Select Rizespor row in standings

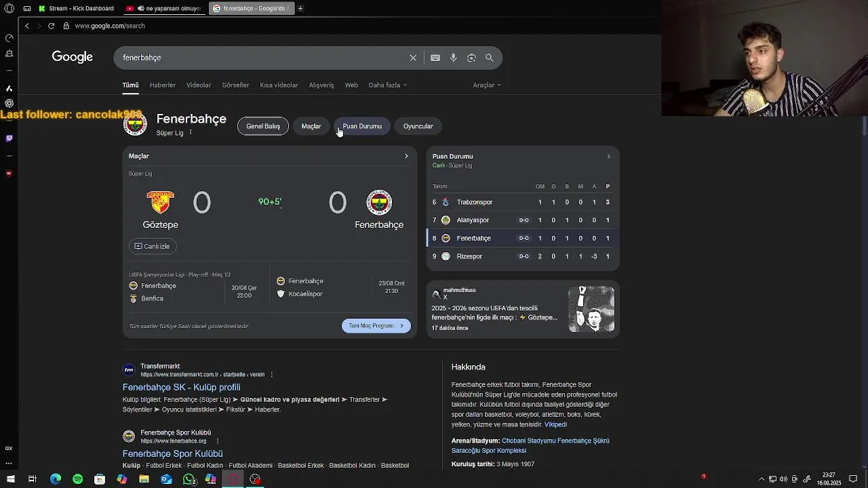pos(522,256)
